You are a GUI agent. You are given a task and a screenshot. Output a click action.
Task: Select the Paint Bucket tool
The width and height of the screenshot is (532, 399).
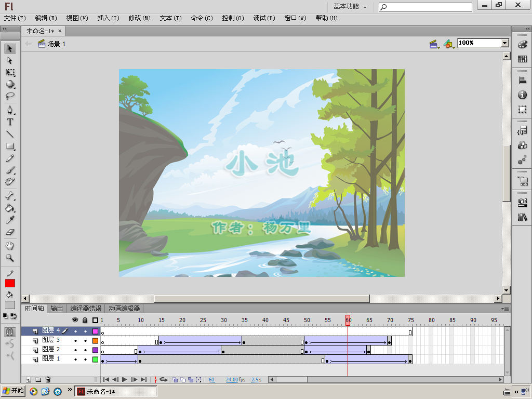click(10, 208)
